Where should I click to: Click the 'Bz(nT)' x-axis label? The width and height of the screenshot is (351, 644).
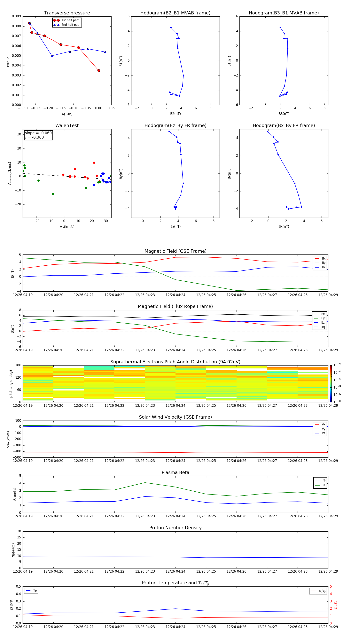click(175, 227)
